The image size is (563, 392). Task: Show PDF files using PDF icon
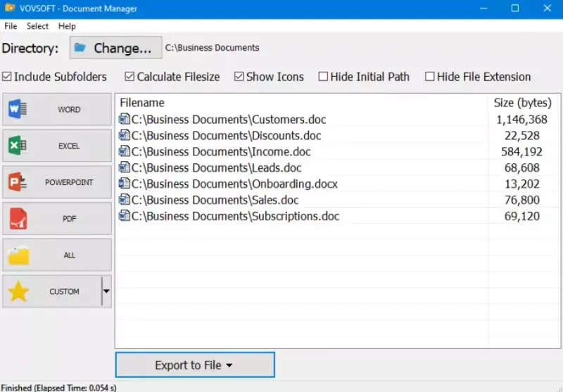pos(18,219)
